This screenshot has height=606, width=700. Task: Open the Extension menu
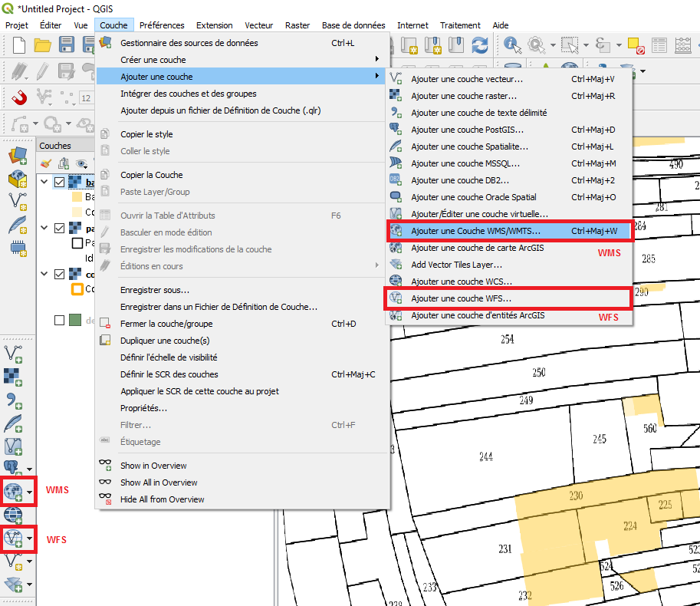click(214, 25)
